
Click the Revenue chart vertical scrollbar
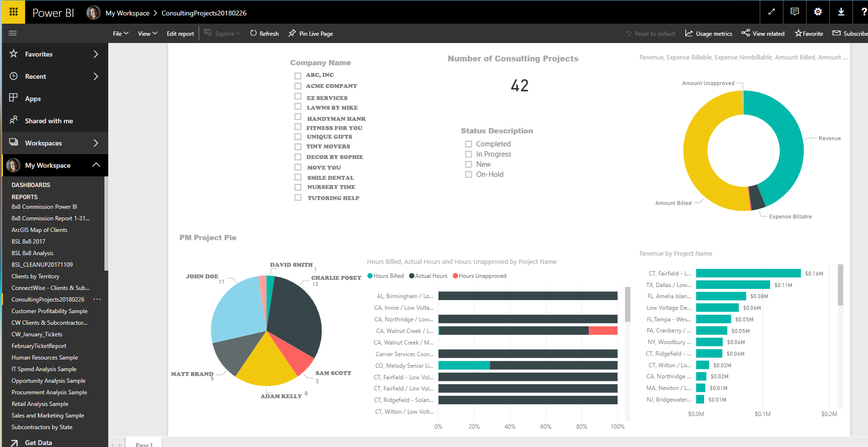pos(840,285)
